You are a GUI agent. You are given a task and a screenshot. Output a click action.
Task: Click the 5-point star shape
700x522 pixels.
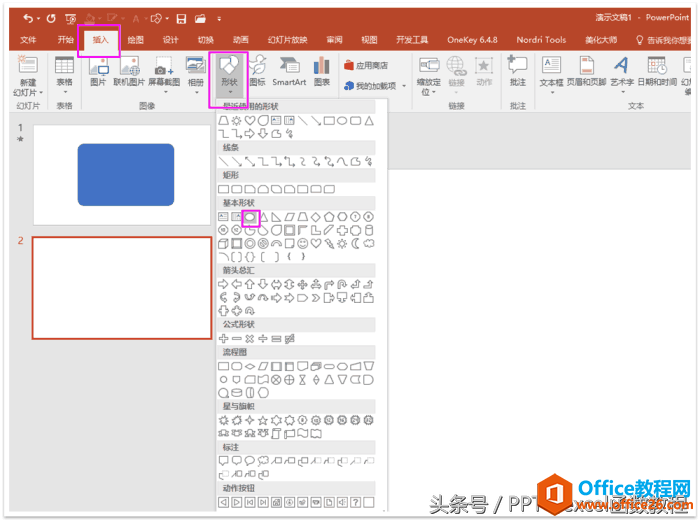[x=263, y=420]
